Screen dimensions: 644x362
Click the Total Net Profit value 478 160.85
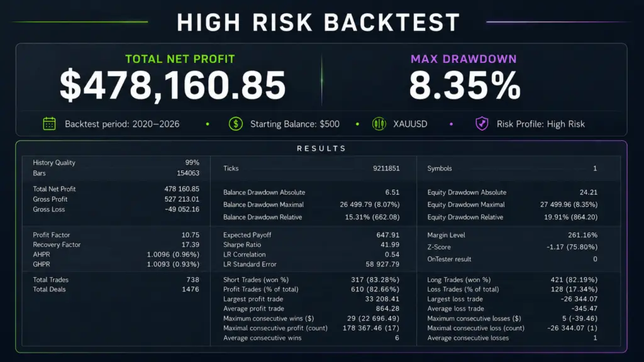point(182,189)
